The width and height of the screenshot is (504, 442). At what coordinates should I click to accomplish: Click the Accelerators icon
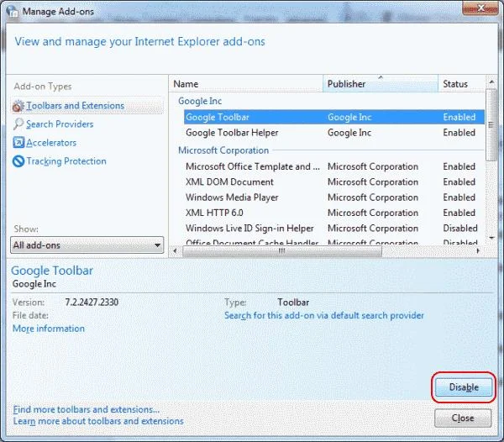pyautogui.click(x=18, y=142)
